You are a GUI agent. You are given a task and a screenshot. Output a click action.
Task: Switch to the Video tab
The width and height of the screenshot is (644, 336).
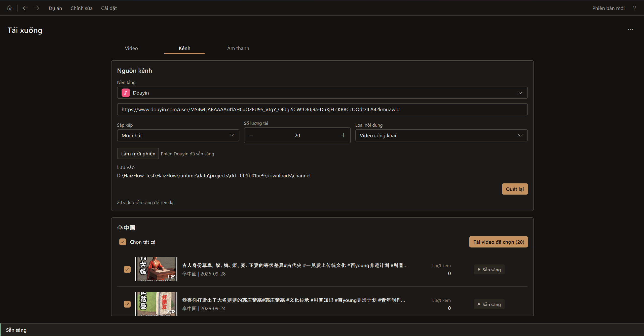pyautogui.click(x=131, y=48)
